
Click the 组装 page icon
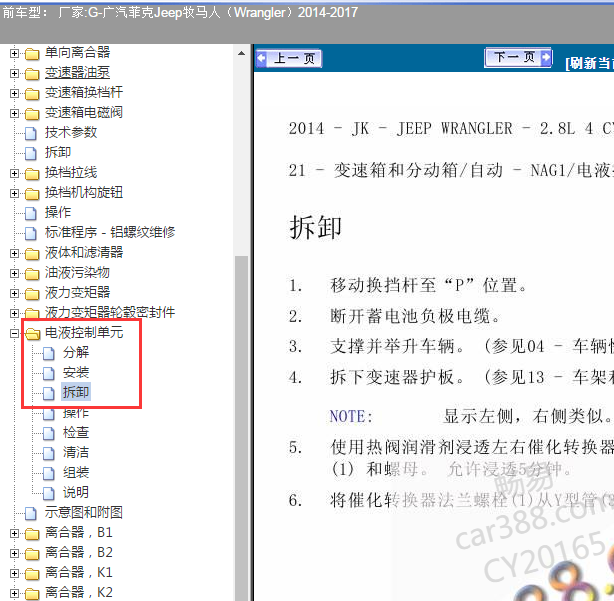(49, 473)
